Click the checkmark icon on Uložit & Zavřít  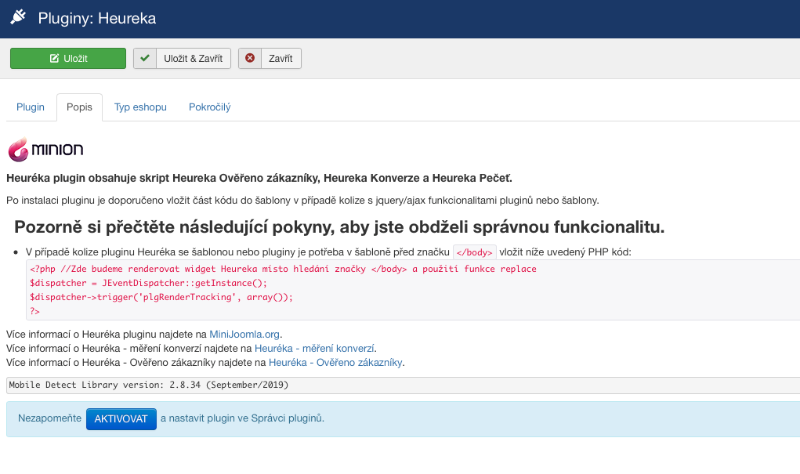pos(145,58)
